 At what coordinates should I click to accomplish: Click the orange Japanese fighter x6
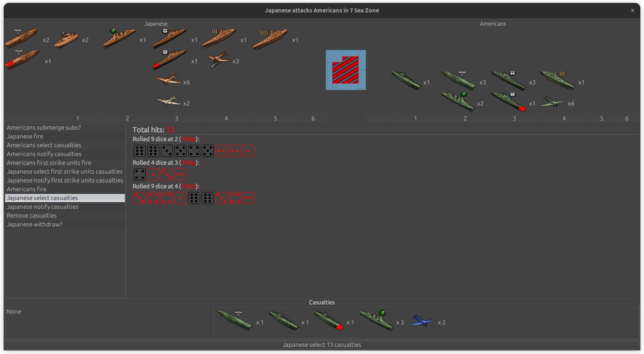pos(169,80)
